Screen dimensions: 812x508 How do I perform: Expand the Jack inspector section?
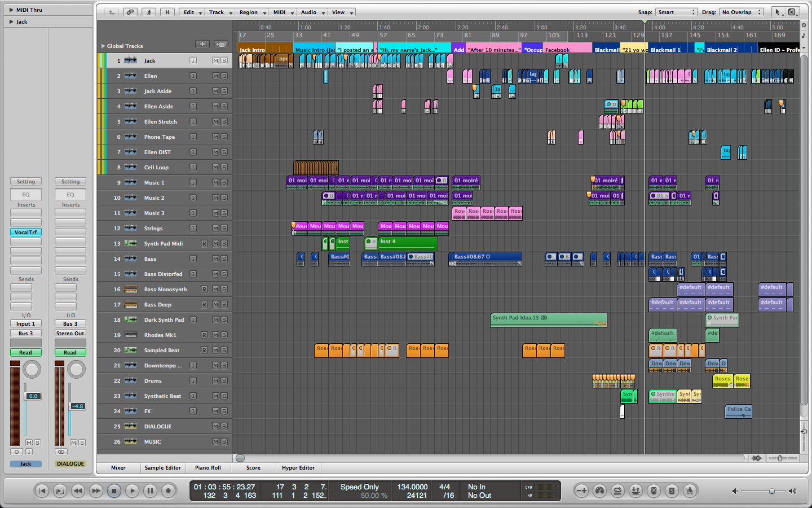coord(11,21)
